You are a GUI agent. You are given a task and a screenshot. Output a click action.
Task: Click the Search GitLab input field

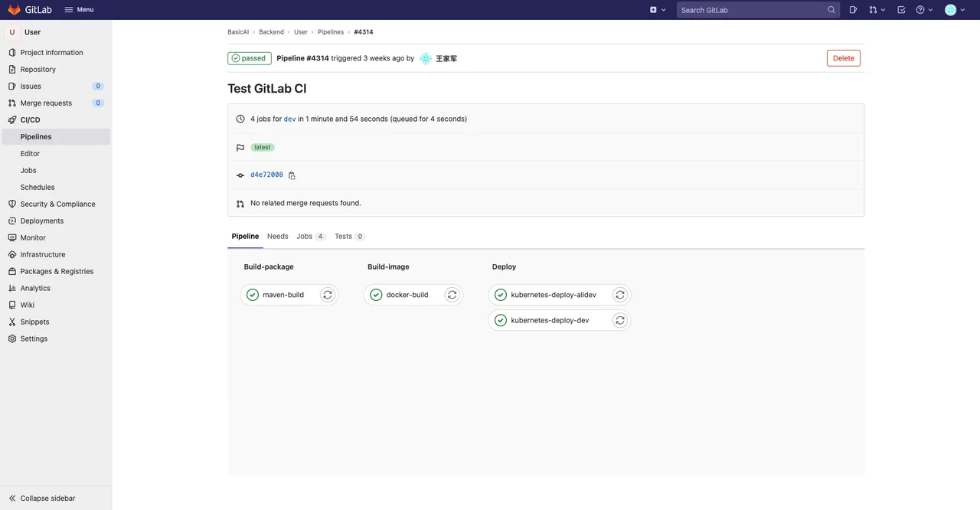point(754,9)
